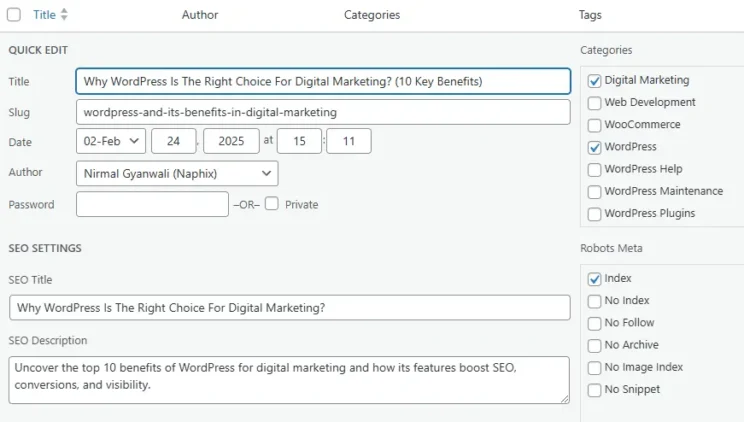
Task: Click the SEO Description label
Action: click(x=48, y=340)
